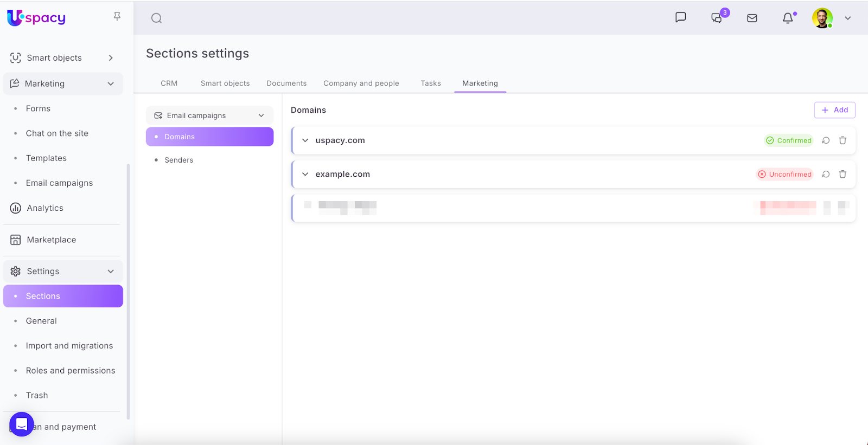Expand the Smart objects sidebar menu
Image resolution: width=868 pixels, height=445 pixels.
pyautogui.click(x=111, y=58)
